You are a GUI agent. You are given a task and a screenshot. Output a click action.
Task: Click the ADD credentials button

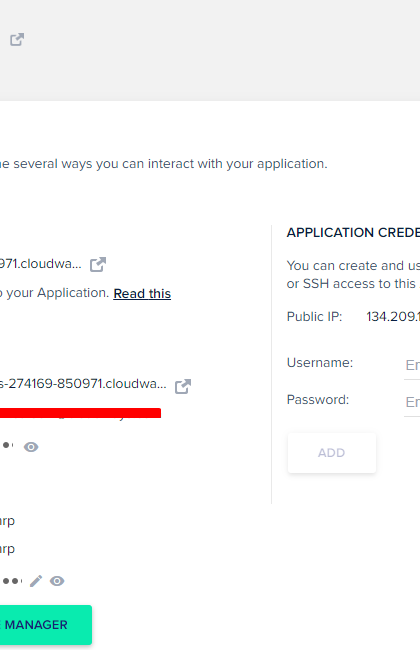[332, 453]
